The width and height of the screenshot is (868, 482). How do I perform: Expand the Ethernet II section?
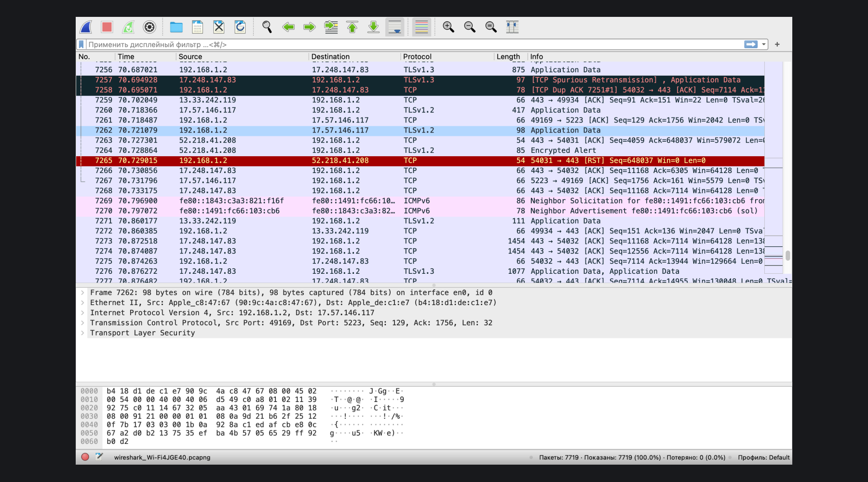(x=82, y=303)
